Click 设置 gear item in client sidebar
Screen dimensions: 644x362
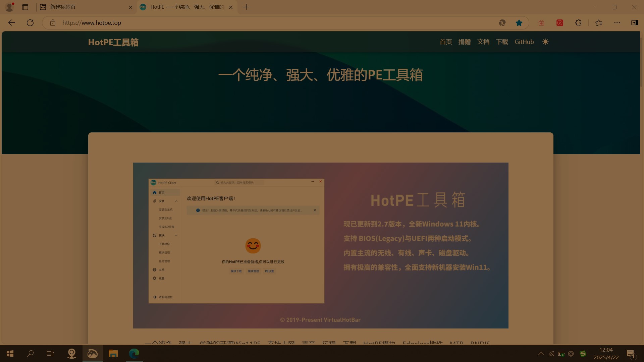[159, 279]
